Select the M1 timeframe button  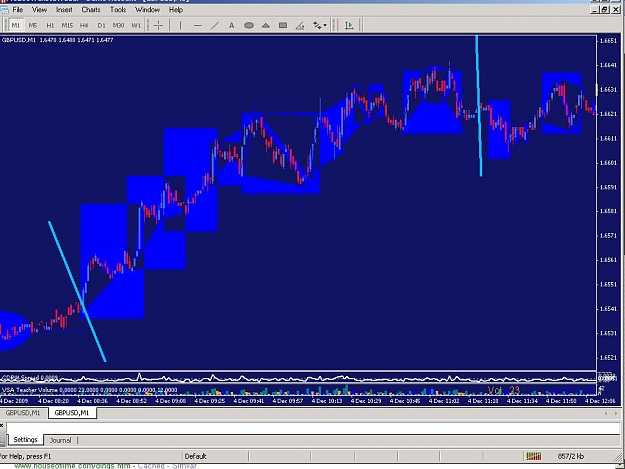pos(16,26)
